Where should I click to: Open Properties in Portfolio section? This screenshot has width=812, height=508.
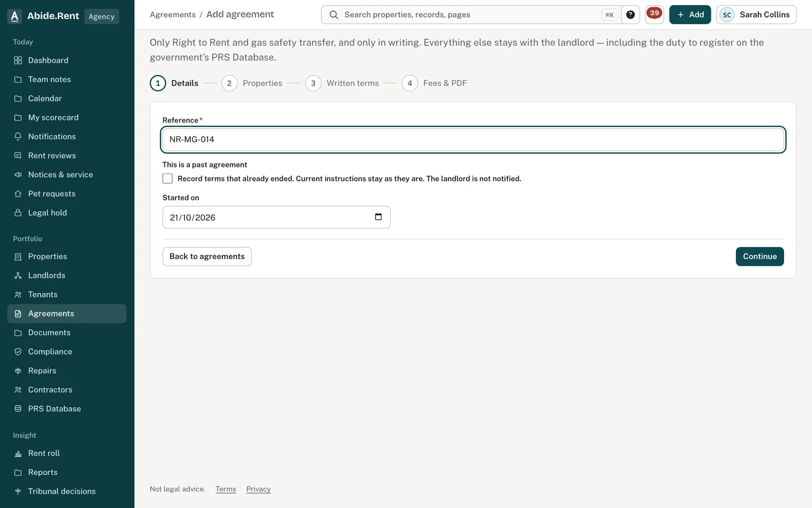tap(66, 257)
